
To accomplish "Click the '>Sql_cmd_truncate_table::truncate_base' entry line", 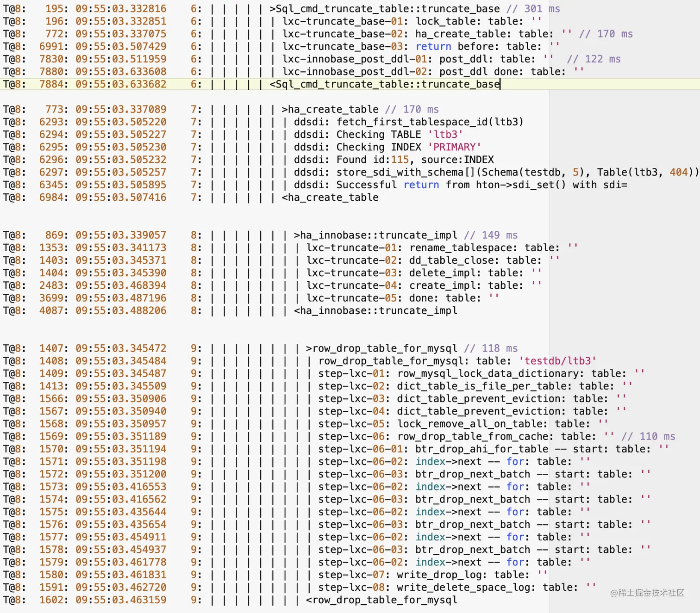I will [281, 9].
